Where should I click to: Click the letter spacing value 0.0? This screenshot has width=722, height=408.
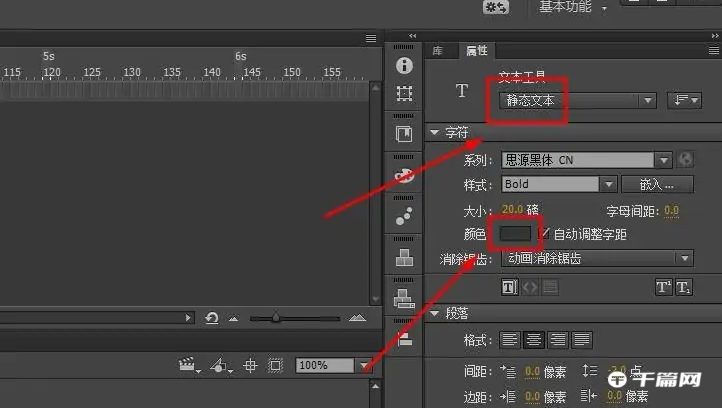(x=671, y=210)
